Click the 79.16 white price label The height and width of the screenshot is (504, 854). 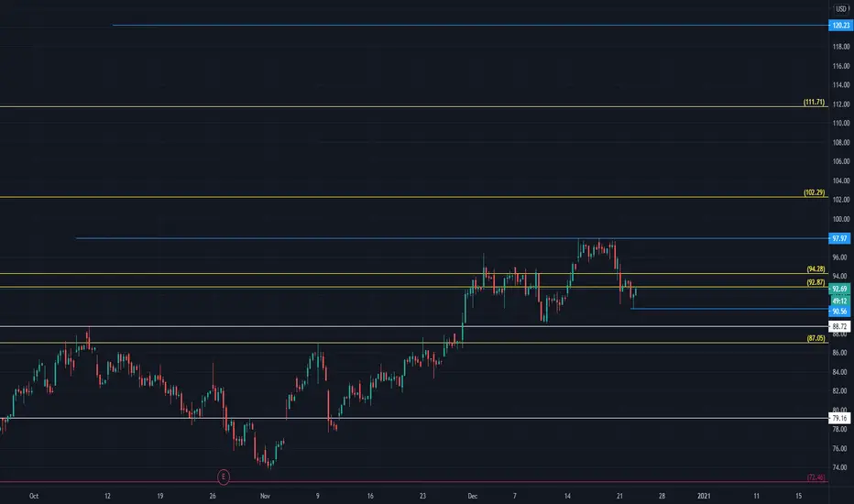pyautogui.click(x=839, y=419)
